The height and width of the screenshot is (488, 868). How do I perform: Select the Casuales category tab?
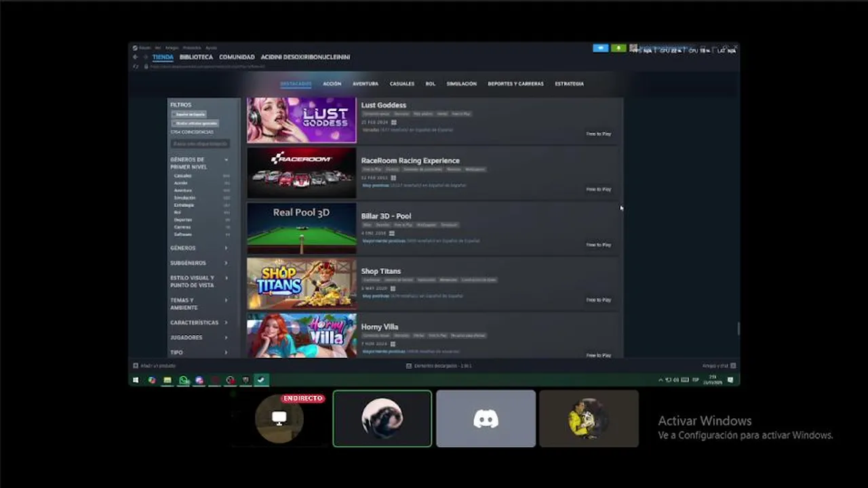click(402, 84)
